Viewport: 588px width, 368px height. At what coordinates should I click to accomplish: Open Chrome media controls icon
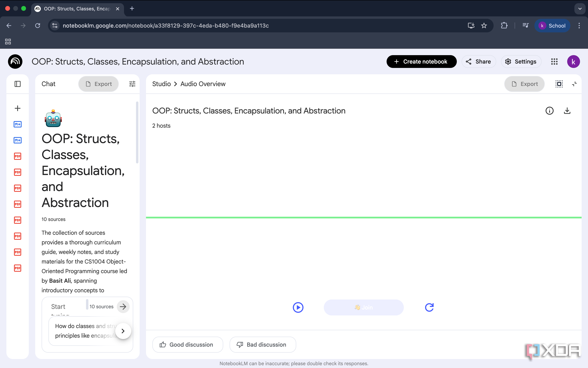(x=525, y=26)
